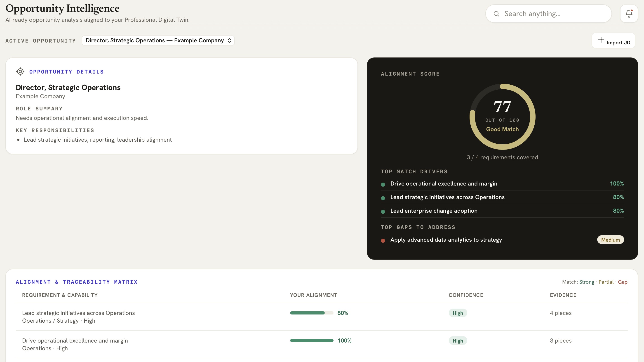Click green dot beside Drive operational excellence driver

click(x=383, y=184)
